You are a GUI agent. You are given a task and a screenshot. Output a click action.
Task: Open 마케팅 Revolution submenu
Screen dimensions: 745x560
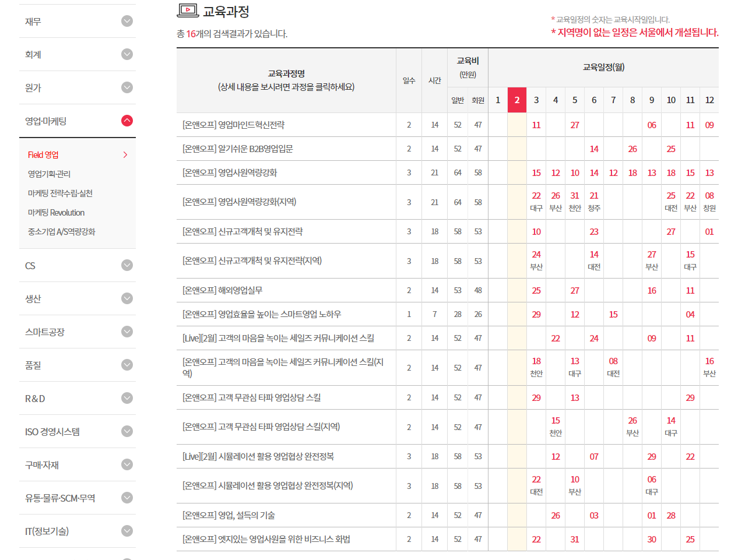tap(56, 213)
